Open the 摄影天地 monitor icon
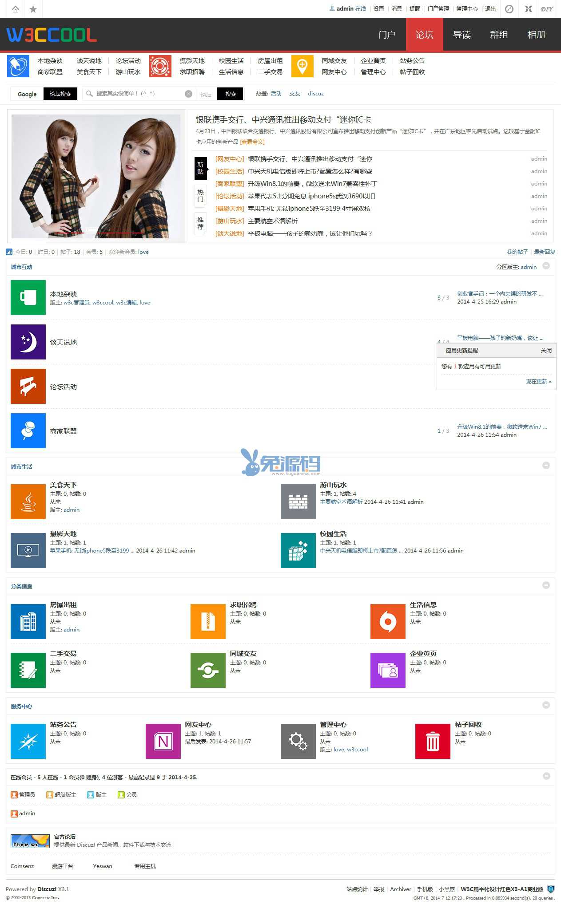 tap(28, 550)
